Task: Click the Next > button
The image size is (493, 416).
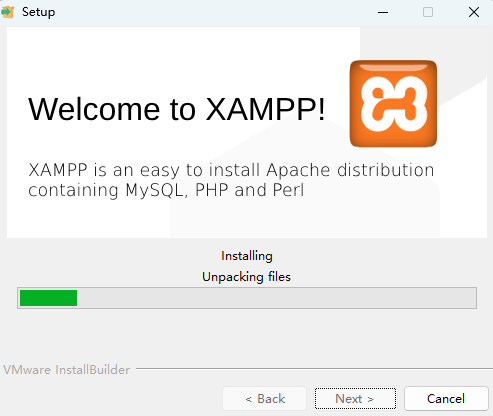Action: tap(355, 399)
